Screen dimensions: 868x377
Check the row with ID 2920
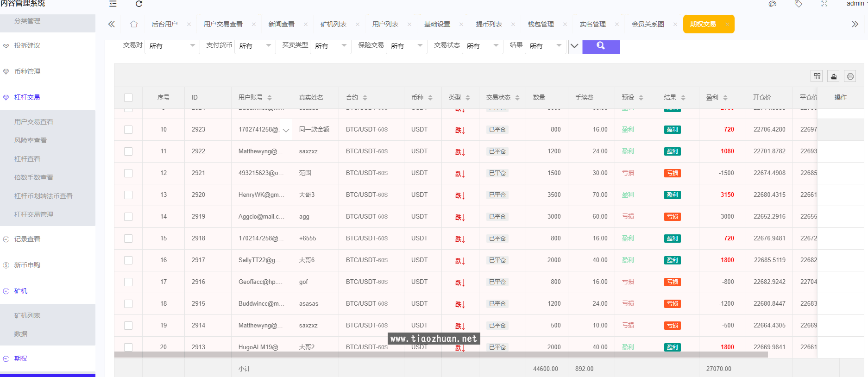[x=128, y=195]
